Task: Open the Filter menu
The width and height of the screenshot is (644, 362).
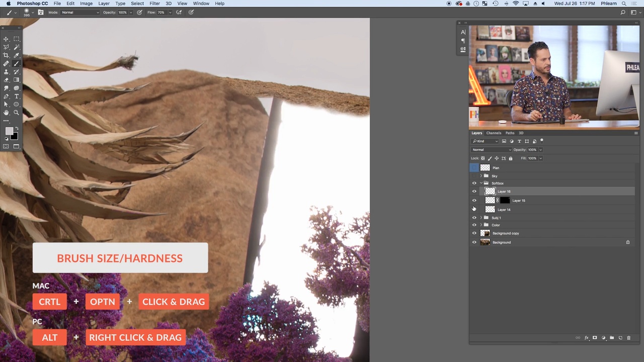Action: [x=154, y=4]
